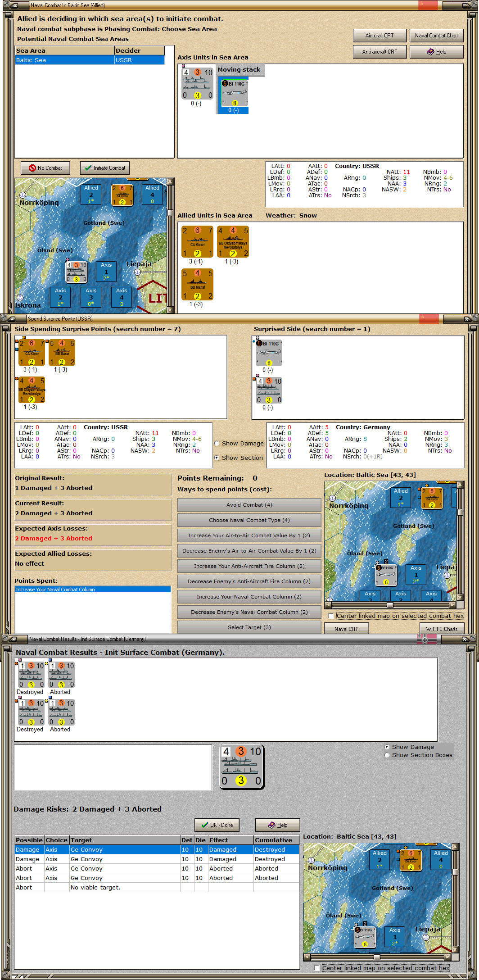Click Increase Your Naval Combat Column (2)
This screenshot has width=479, height=980.
(x=249, y=597)
